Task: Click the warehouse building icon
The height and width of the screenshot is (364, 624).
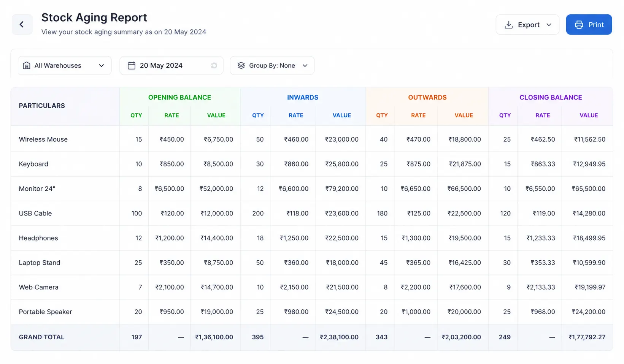Action: click(x=27, y=65)
